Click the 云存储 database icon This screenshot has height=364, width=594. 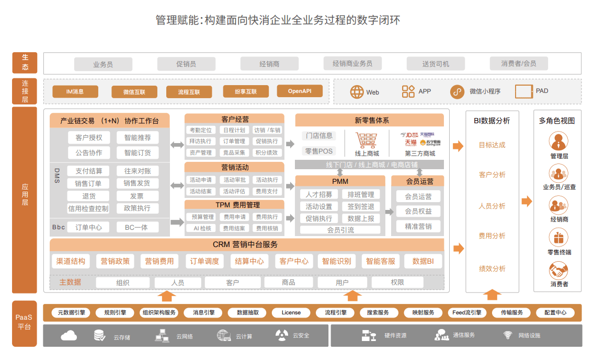coord(99,335)
